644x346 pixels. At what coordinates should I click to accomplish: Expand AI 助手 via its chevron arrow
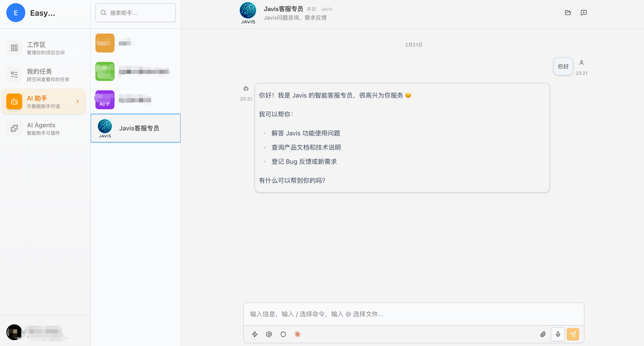[x=77, y=101]
